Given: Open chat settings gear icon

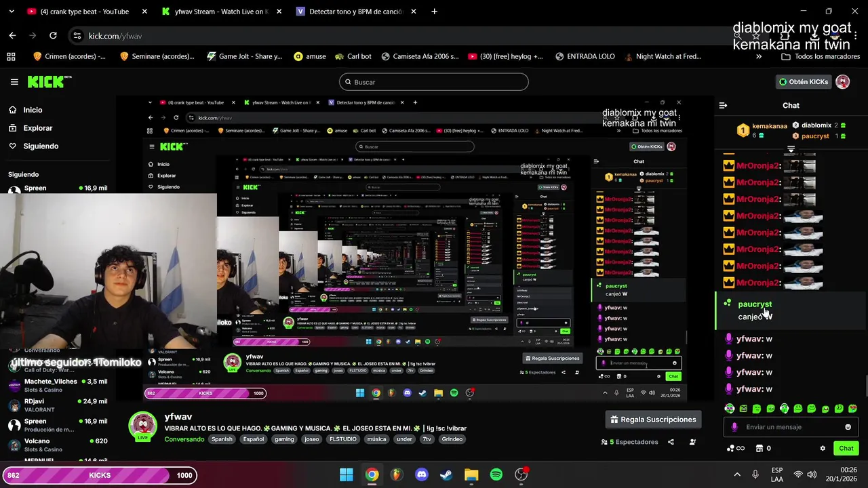Looking at the screenshot, I should [823, 448].
